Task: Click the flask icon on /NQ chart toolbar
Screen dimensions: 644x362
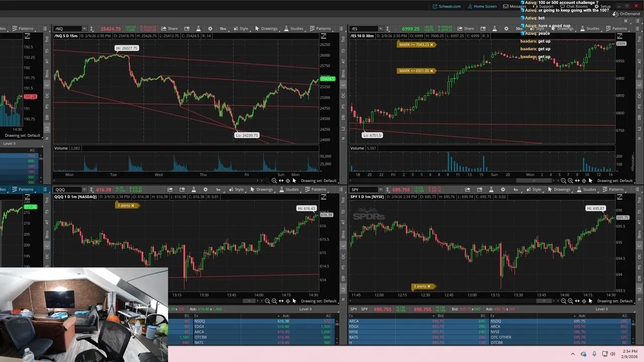Action: 198,29
